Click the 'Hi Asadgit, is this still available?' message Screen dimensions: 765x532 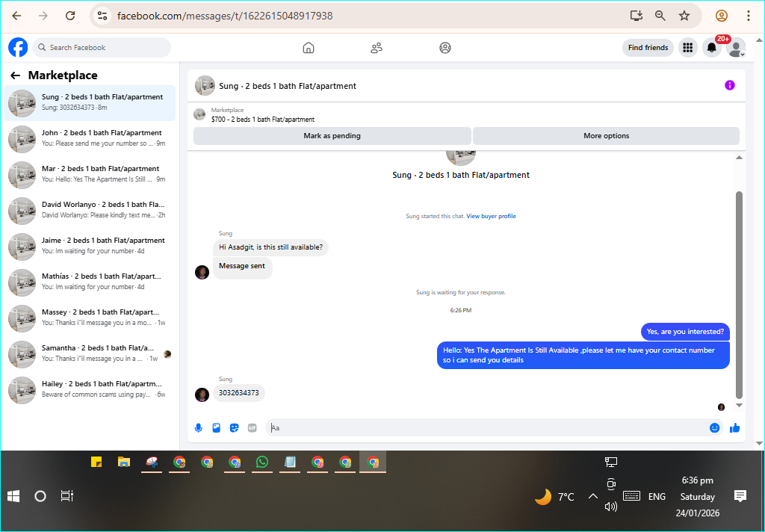tap(270, 247)
